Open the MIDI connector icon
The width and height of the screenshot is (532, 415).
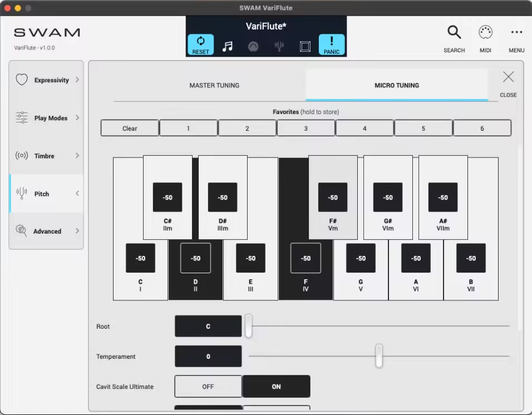click(485, 33)
